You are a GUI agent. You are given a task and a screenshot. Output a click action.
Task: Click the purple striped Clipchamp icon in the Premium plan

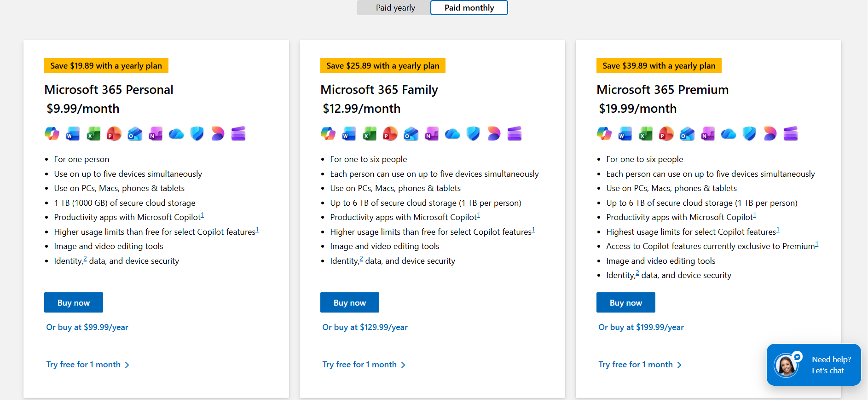pos(791,134)
